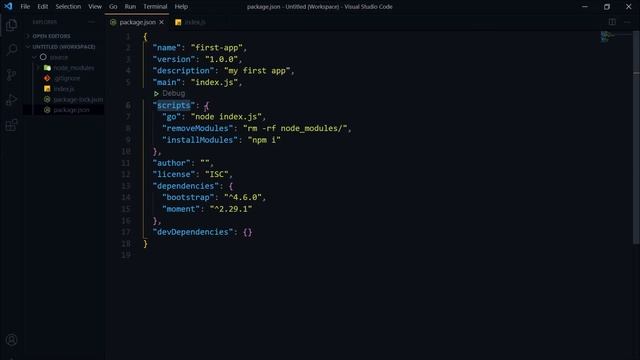Viewport: 640px width, 360px height.
Task: Expand the node_modules folder
Action: 39,68
